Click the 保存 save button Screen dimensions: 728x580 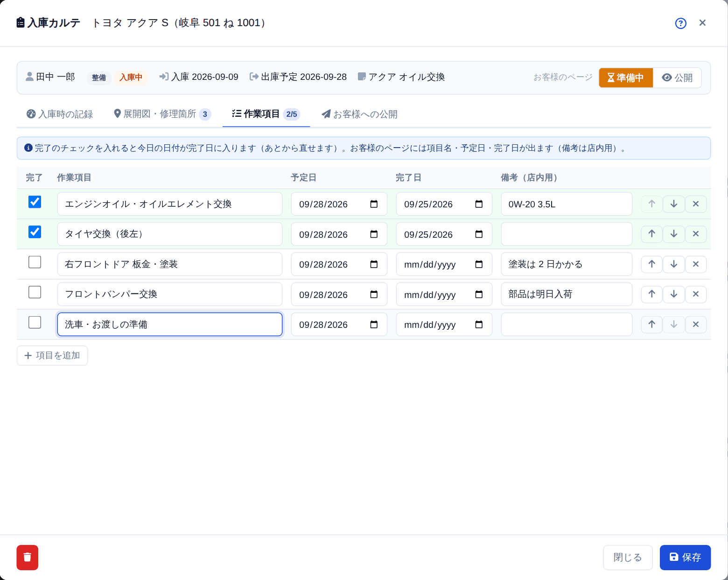685,558
